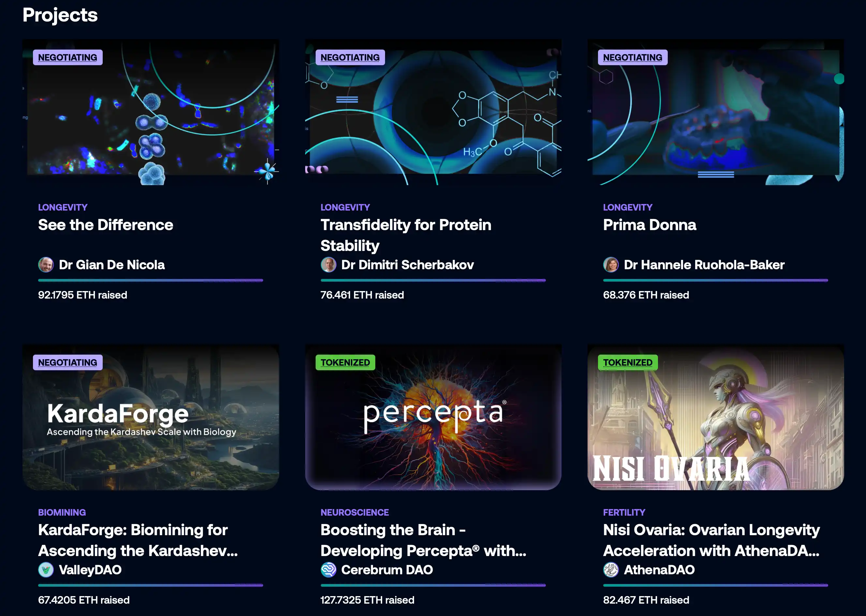
Task: Open the KardaForge Biomining project title
Action: click(137, 540)
